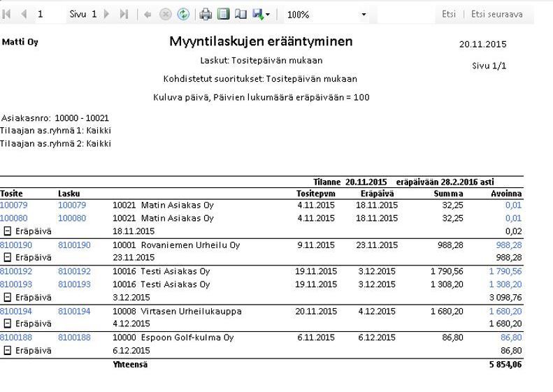Select customer 10001 Rovaniemen Urheilu Oy

(x=176, y=245)
